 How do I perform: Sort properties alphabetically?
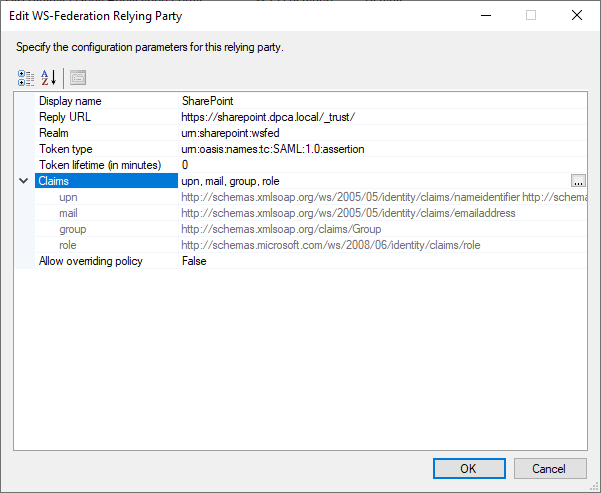tap(47, 77)
